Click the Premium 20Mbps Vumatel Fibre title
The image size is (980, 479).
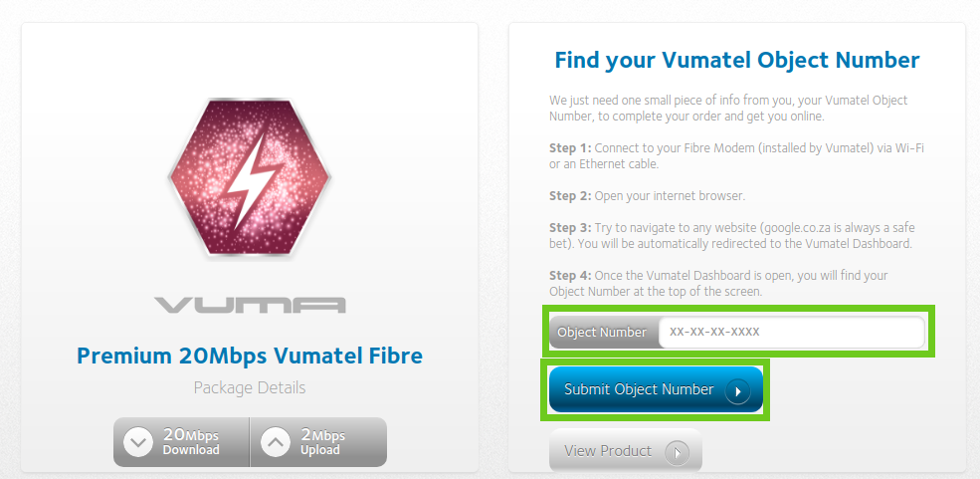pos(250,356)
